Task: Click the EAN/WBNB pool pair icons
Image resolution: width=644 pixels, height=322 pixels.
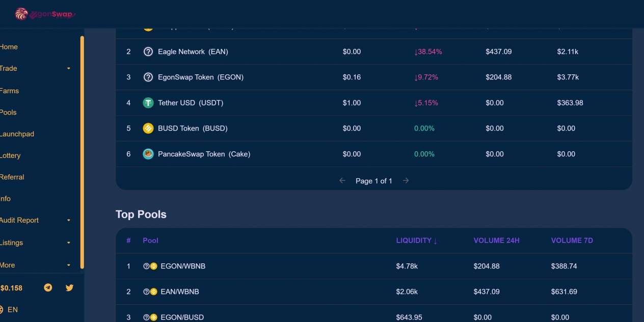Action: tap(150, 291)
